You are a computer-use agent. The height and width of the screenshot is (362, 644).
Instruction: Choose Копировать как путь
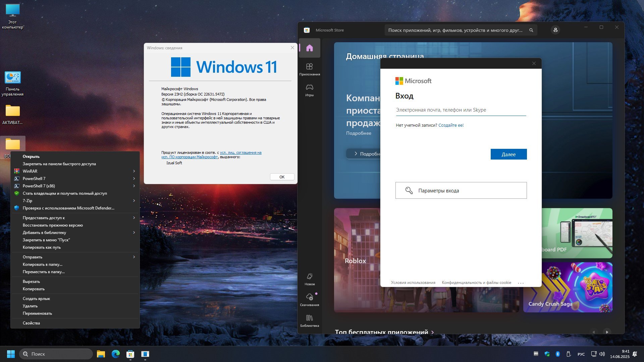pyautogui.click(x=75, y=247)
